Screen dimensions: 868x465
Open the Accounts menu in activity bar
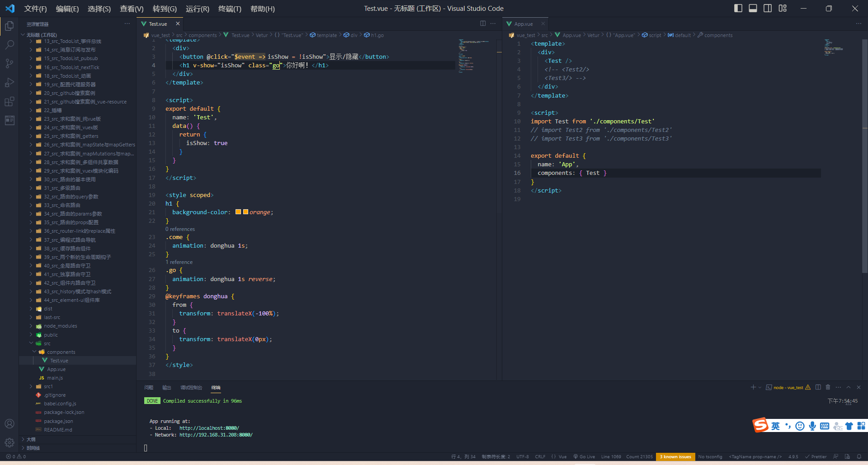pyautogui.click(x=9, y=424)
